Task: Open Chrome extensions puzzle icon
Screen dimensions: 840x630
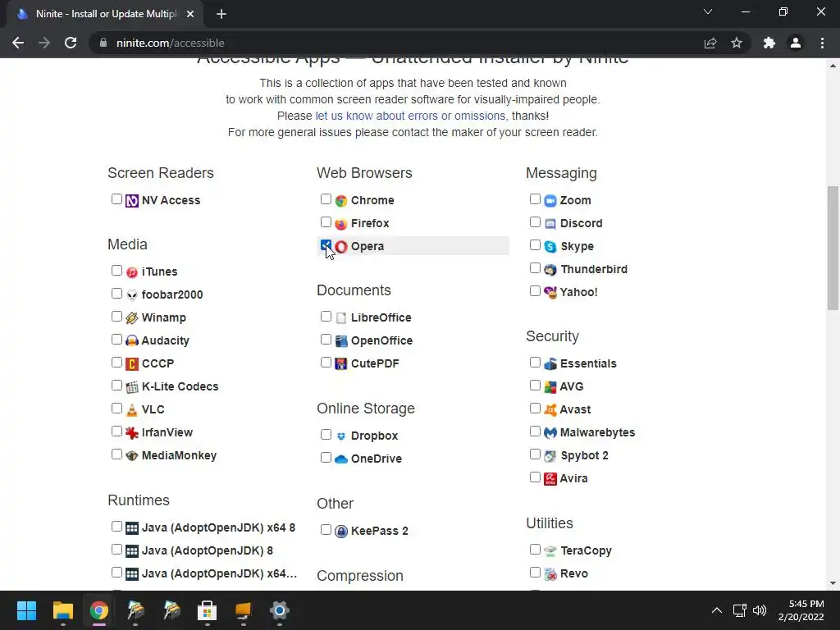Action: (769, 43)
